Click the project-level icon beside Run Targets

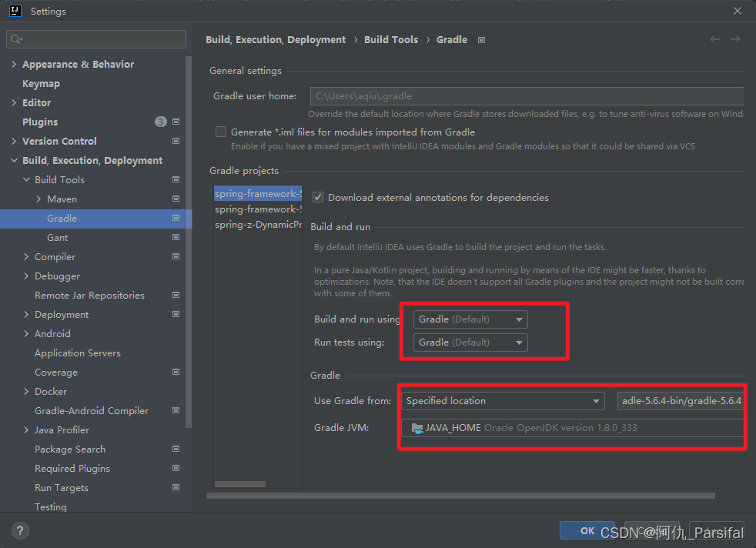point(176,488)
